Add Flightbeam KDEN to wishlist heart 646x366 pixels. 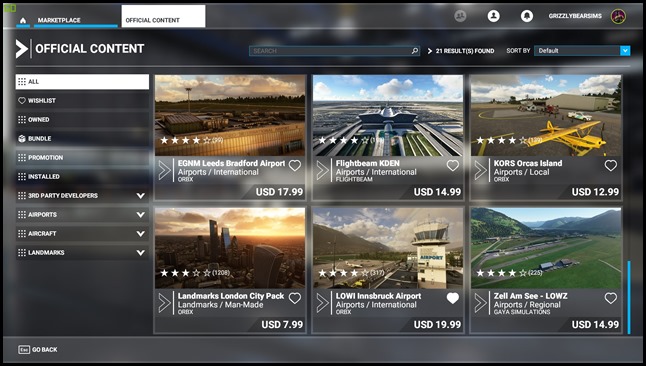click(x=452, y=166)
